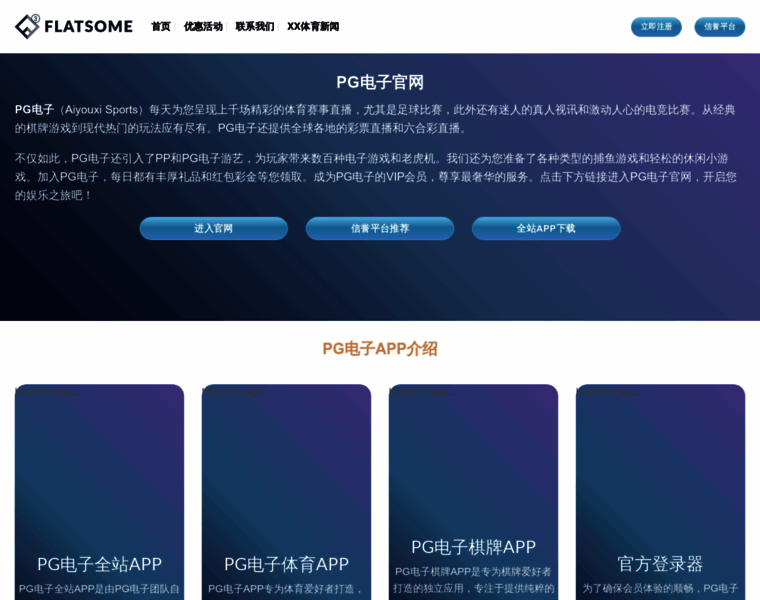
Task: Click the FLATSOME wordmark text
Action: tap(88, 26)
